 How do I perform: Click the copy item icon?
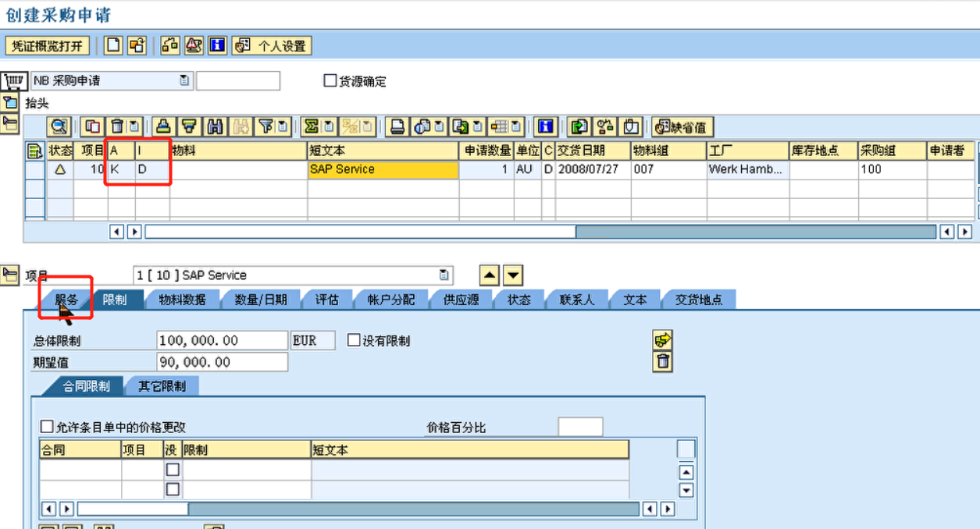[93, 126]
